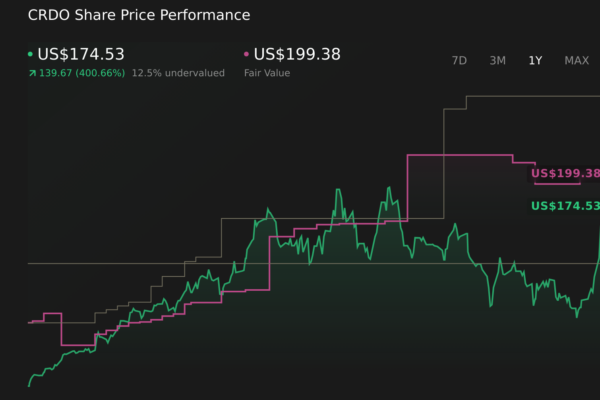Click the green up-arrow gain icon

point(31,73)
